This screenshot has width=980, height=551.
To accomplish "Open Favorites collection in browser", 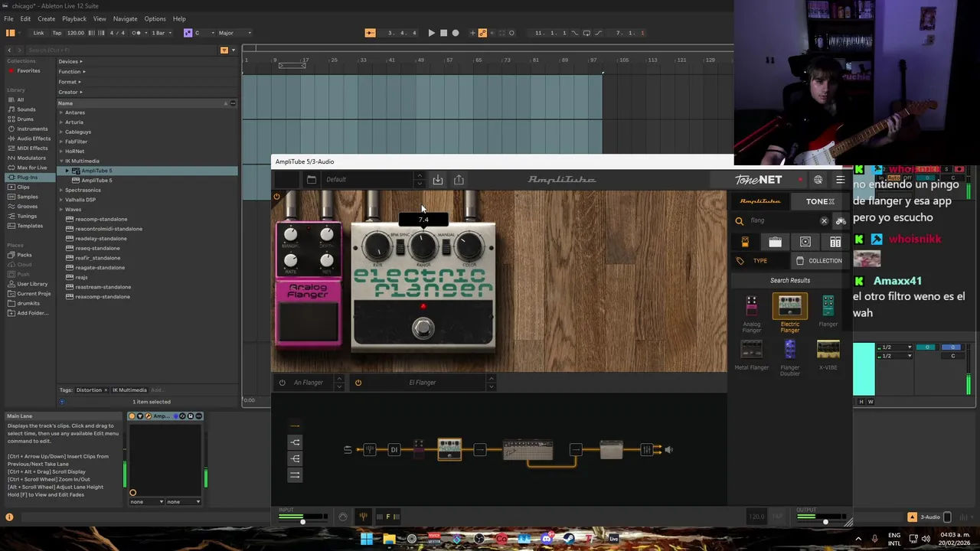I will pos(28,71).
